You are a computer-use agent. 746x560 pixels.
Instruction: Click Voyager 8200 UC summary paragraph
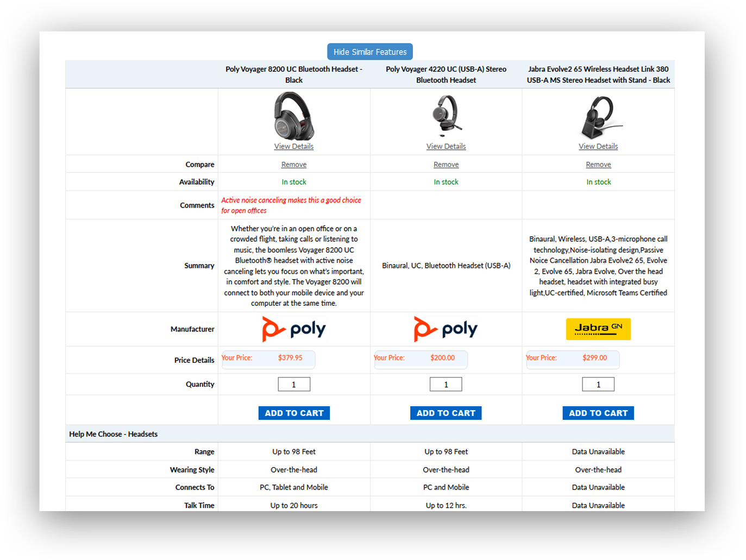click(x=294, y=266)
